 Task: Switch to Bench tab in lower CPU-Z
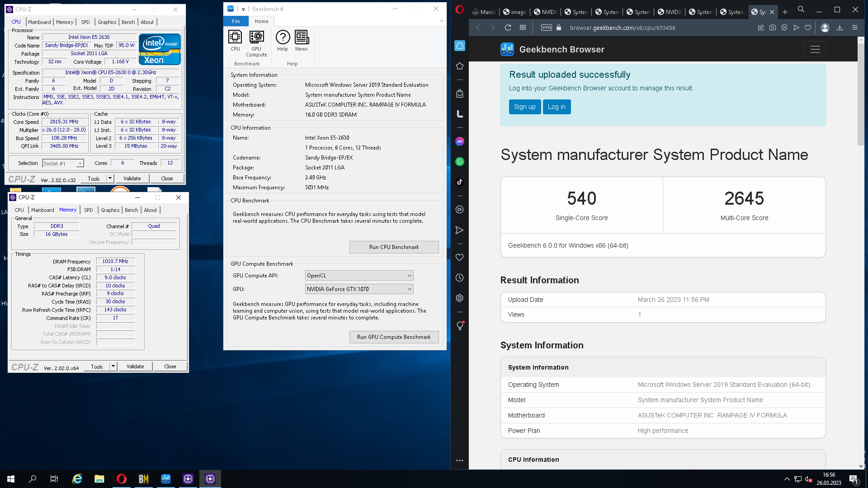(x=132, y=210)
